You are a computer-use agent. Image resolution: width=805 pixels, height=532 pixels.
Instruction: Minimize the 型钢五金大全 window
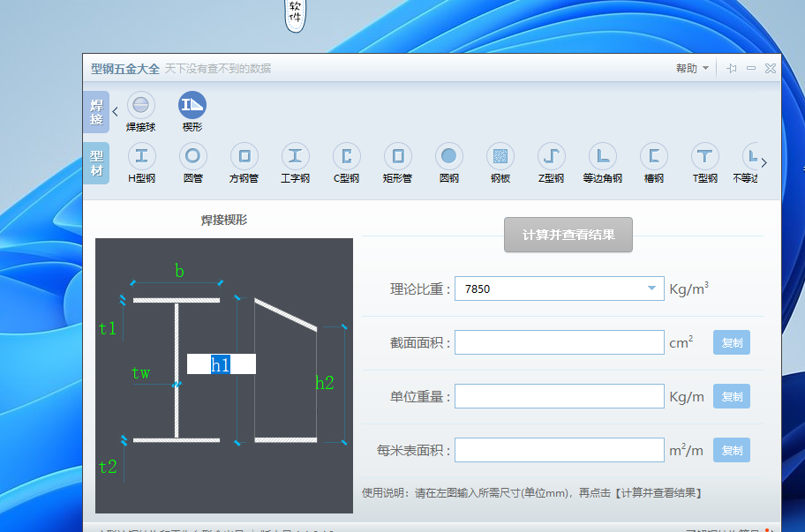[750, 68]
